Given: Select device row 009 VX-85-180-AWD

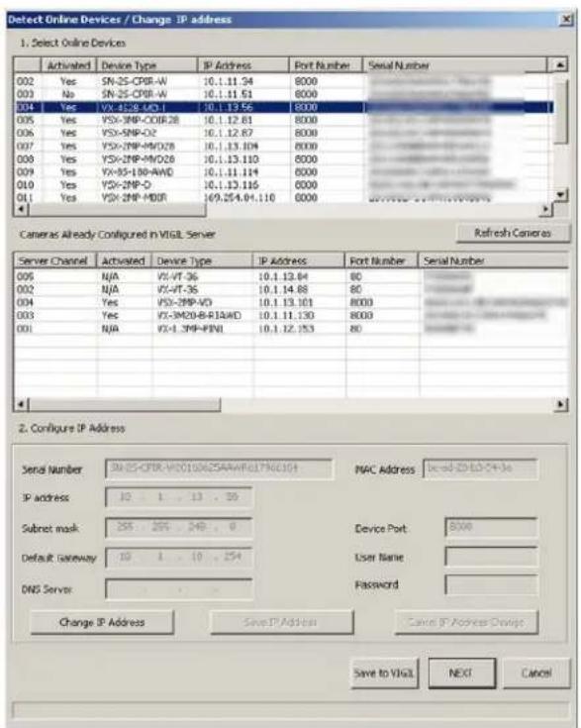Looking at the screenshot, I should point(283,172).
